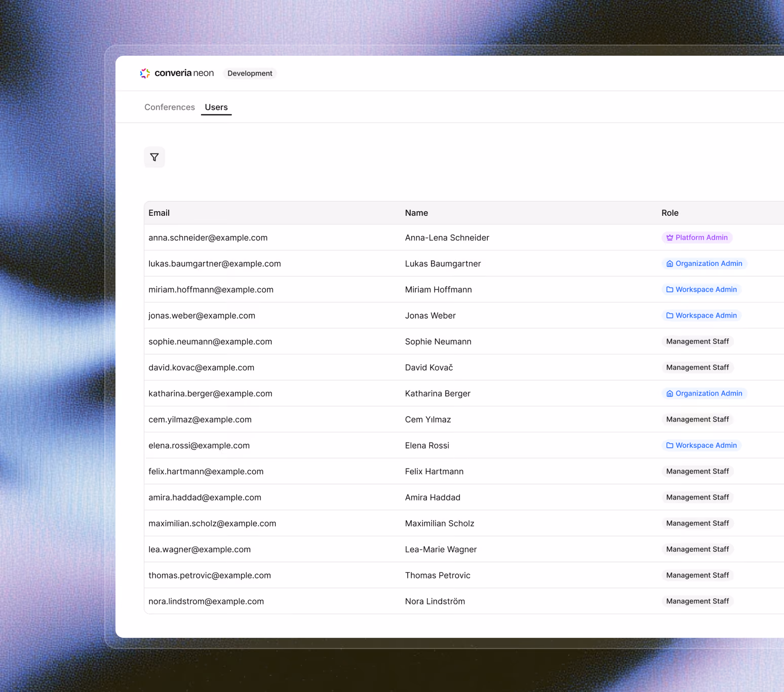Select email anna.schneider@example.com
The width and height of the screenshot is (784, 692).
(208, 238)
